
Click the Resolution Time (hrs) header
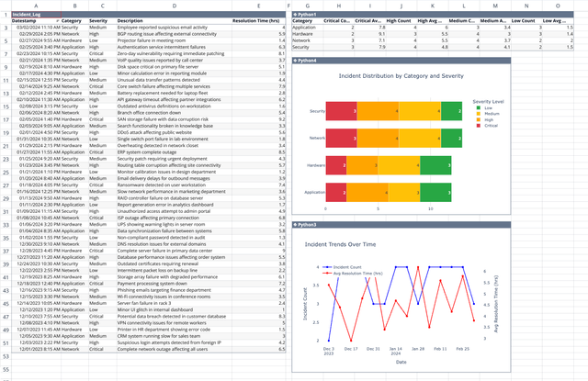(259, 21)
